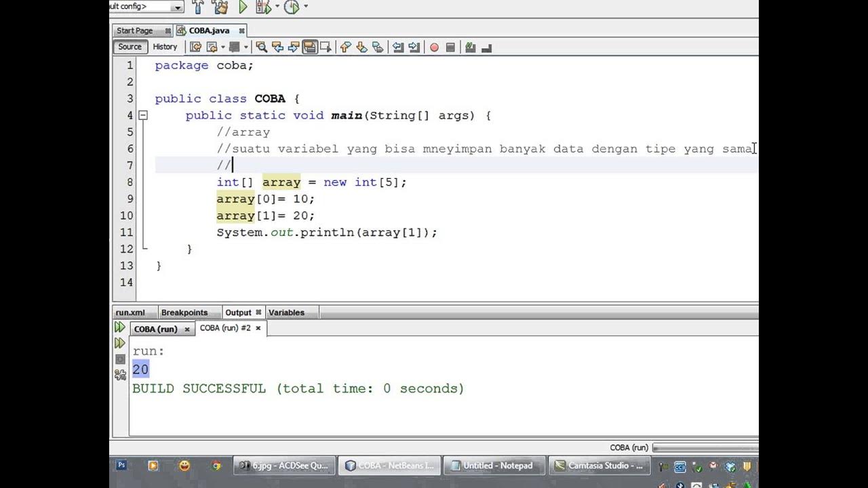Image resolution: width=868 pixels, height=488 pixels.
Task: Close the Start Page tab
Action: tap(167, 30)
